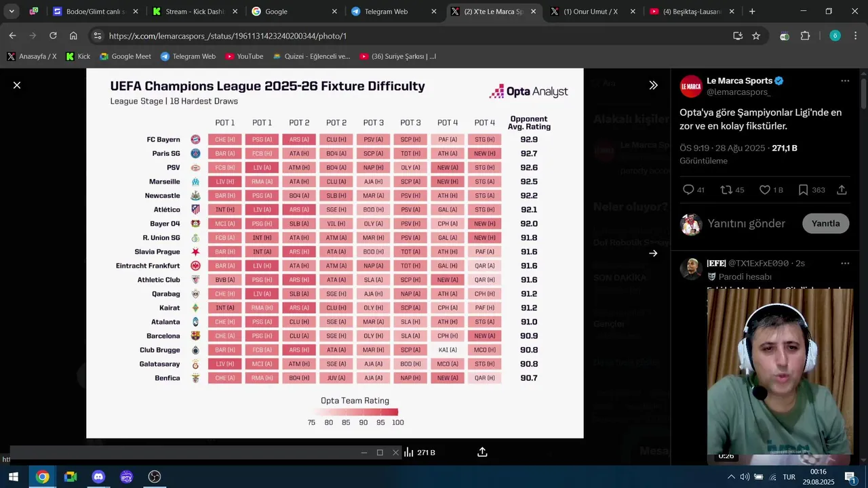The image size is (868, 488).
Task: Click the share icon below the photo
Action: [x=482, y=452]
